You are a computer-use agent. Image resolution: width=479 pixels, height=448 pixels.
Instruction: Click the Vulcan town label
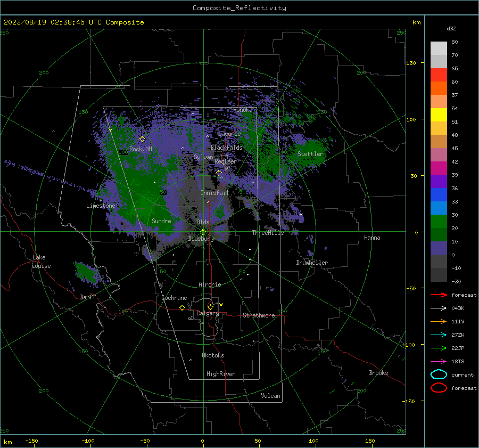click(x=270, y=396)
